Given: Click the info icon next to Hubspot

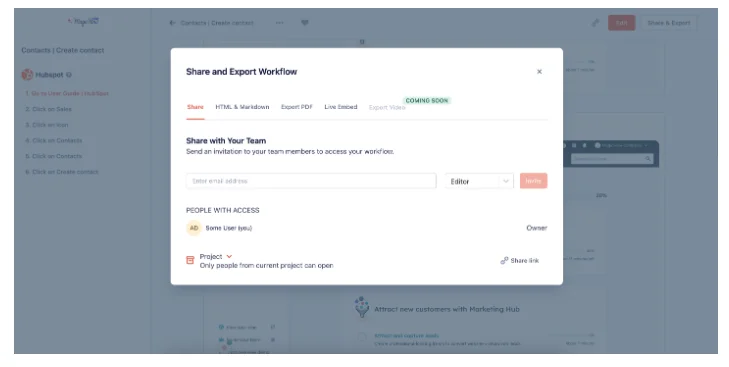Looking at the screenshot, I should (69, 75).
